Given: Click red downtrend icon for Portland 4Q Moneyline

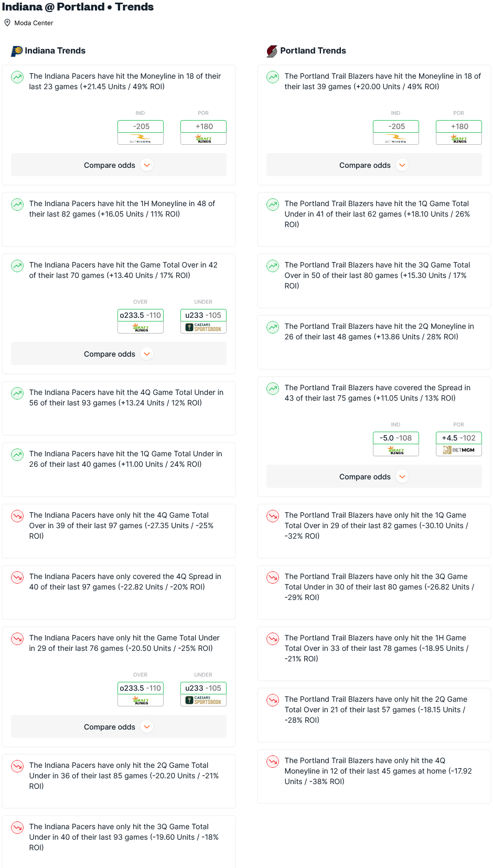Looking at the screenshot, I should click(x=273, y=762).
